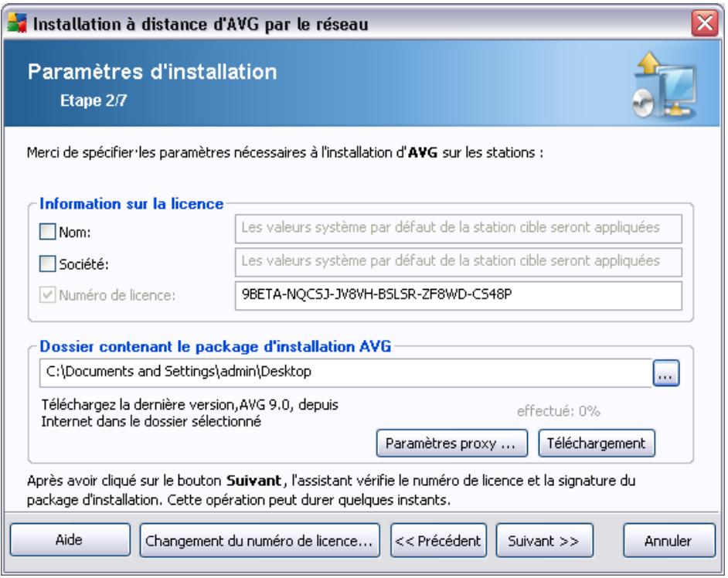Proceed with the Suivant button

[545, 540]
